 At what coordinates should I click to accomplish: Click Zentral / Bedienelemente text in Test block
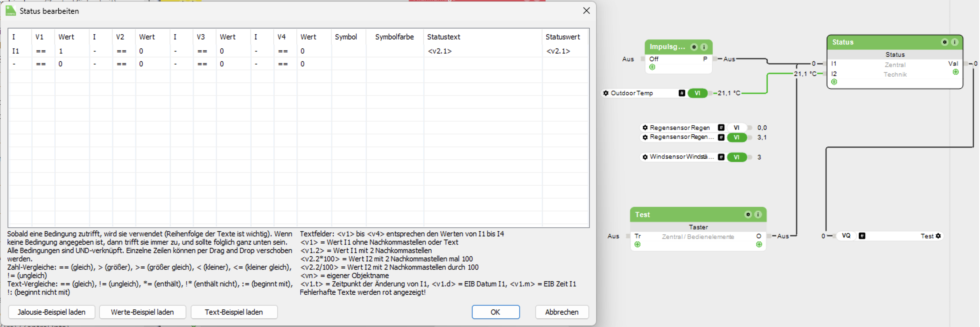coord(698,237)
